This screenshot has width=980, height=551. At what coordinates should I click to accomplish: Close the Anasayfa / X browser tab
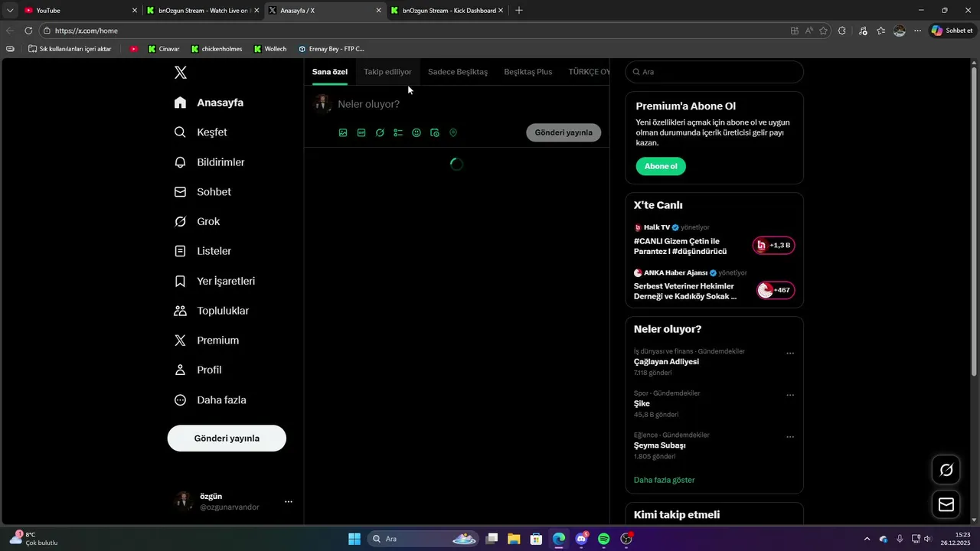378,11
